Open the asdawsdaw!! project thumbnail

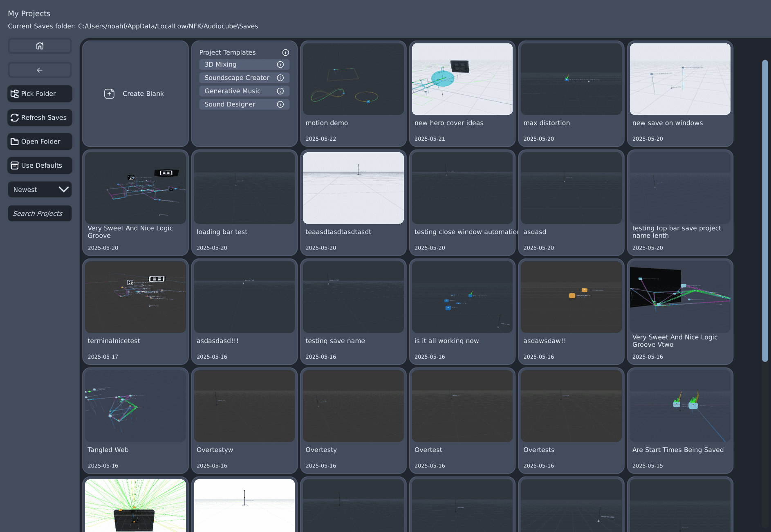point(571,297)
